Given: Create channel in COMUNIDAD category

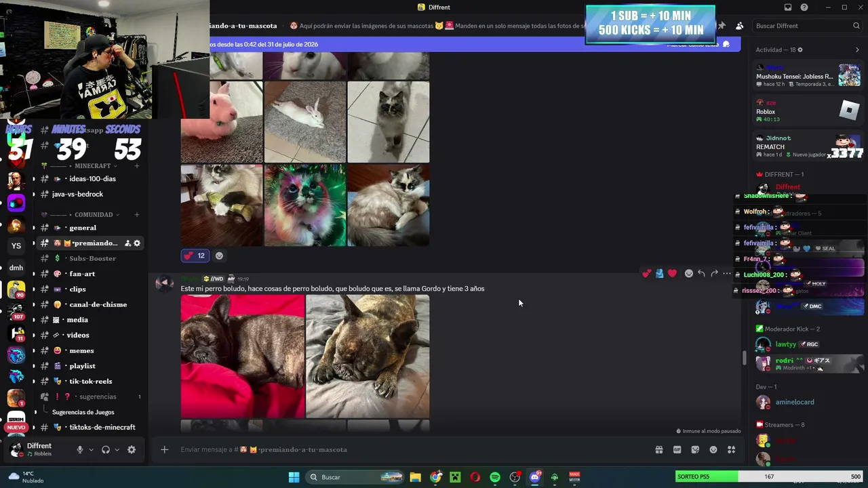Looking at the screenshot, I should [x=137, y=215].
